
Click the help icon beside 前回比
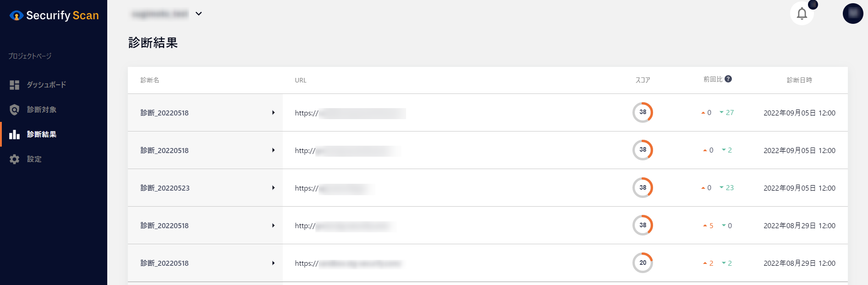point(728,79)
